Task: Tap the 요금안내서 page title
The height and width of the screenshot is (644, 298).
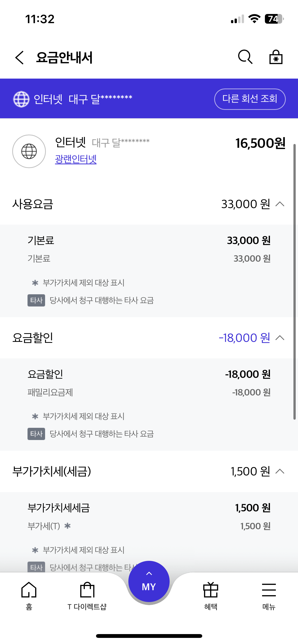Action: [x=64, y=57]
